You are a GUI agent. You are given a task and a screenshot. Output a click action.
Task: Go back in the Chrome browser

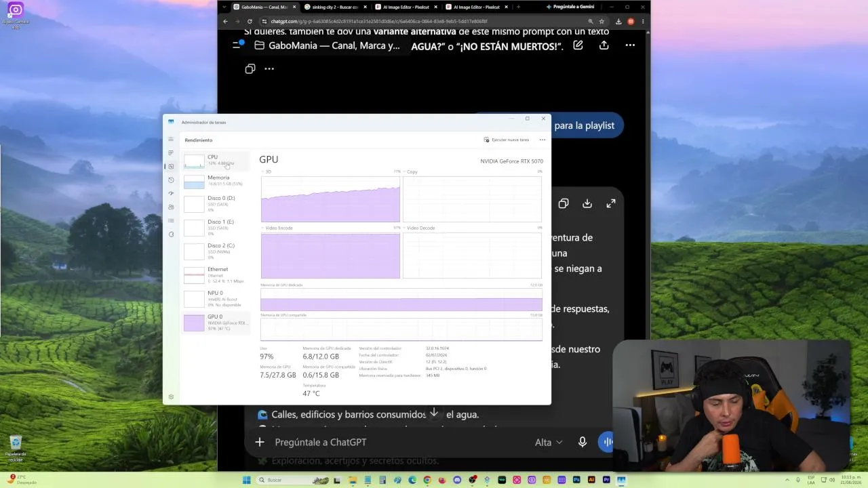pyautogui.click(x=225, y=21)
